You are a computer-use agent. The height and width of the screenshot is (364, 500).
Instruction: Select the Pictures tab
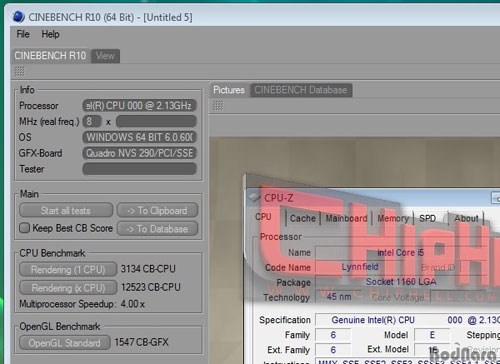229,90
